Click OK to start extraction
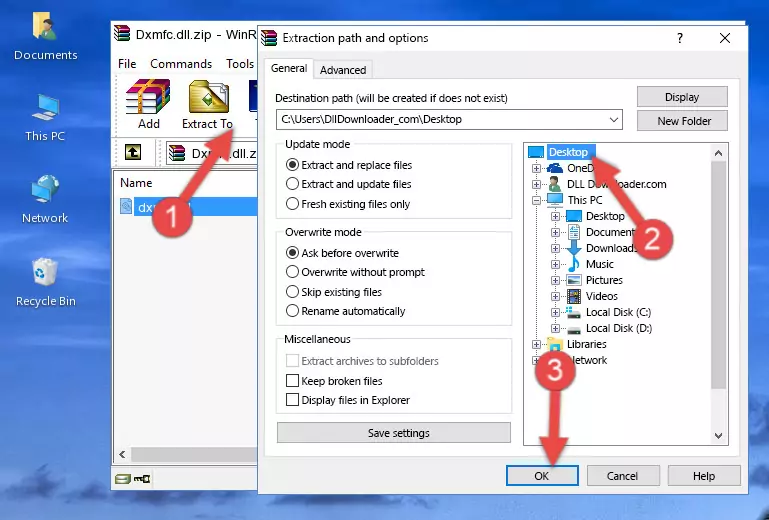 click(x=542, y=476)
